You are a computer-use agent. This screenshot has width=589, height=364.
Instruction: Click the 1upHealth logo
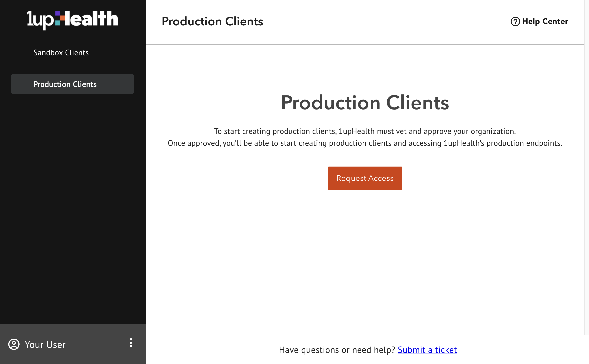coord(72,20)
